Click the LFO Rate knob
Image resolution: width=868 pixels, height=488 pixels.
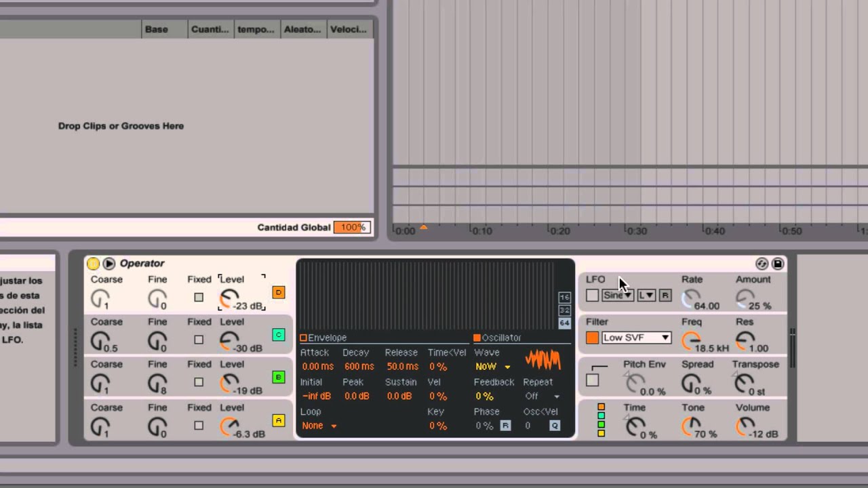click(x=691, y=298)
